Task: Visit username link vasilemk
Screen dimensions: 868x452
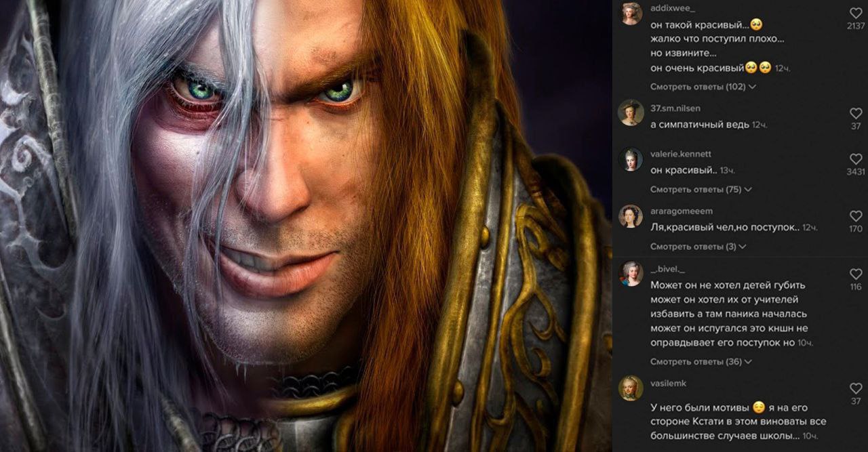Action: tap(669, 384)
